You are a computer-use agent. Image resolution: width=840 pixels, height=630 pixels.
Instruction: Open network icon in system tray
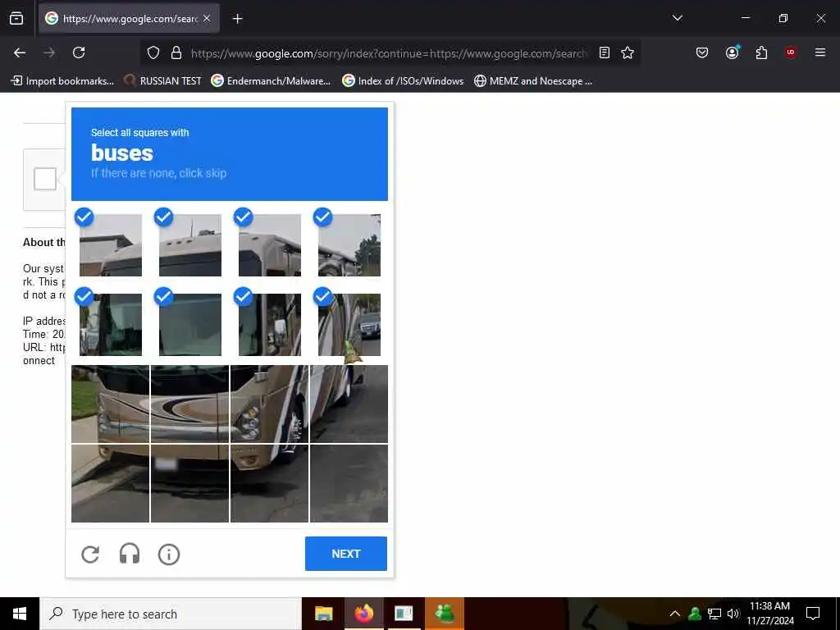(714, 614)
